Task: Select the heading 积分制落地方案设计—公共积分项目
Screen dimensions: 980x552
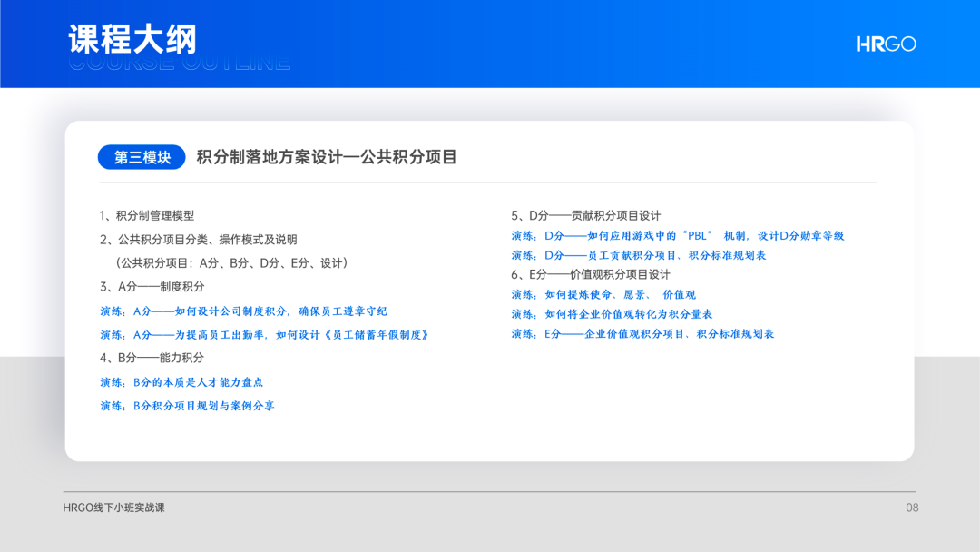Action: [x=327, y=157]
